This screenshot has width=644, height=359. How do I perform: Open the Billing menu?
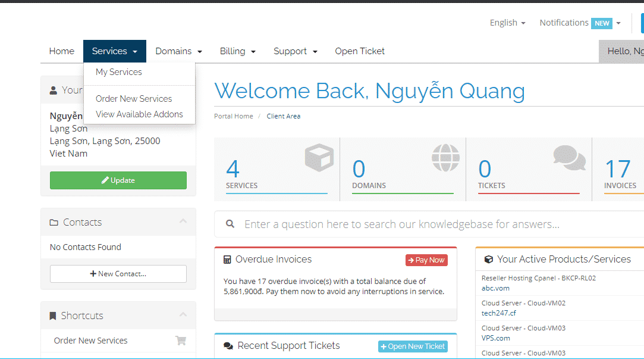tap(237, 51)
